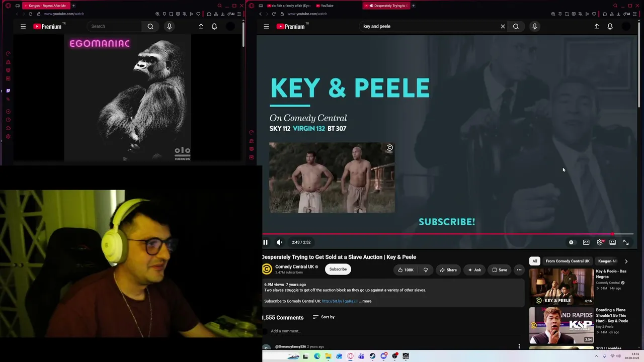Open File Explorer from the taskbar
Screen dimensions: 644x362
pos(328,356)
